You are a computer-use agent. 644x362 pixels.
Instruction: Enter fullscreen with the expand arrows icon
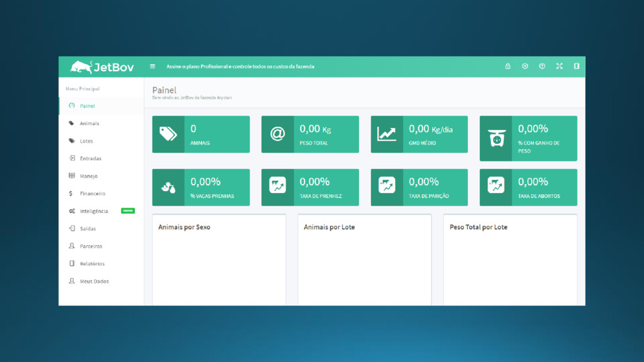point(559,66)
